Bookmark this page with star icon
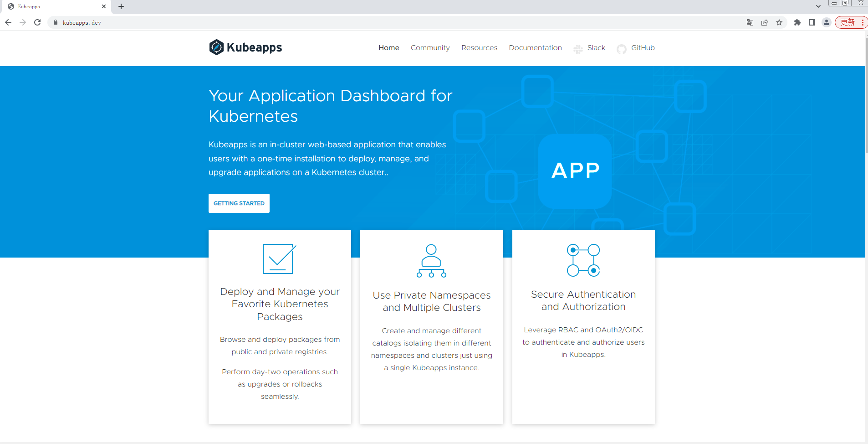Viewport: 868px width, 444px height. 779,22
